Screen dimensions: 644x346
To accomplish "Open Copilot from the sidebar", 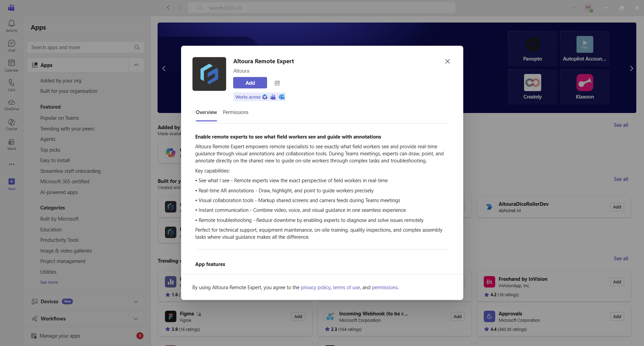I will pyautogui.click(x=11, y=124).
